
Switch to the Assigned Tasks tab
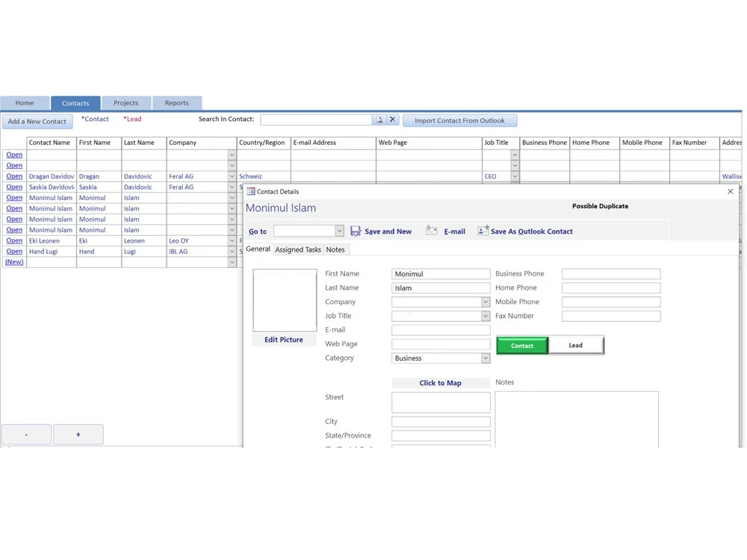[297, 249]
